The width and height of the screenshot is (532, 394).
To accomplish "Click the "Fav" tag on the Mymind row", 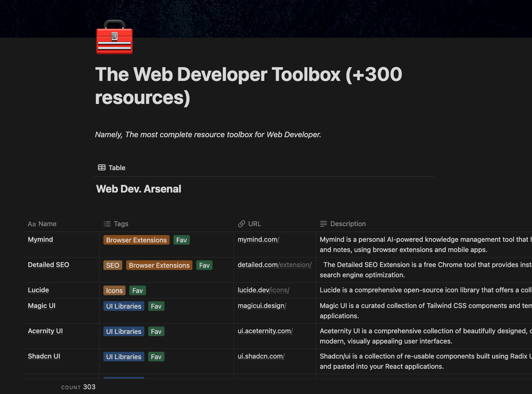I will 181,240.
